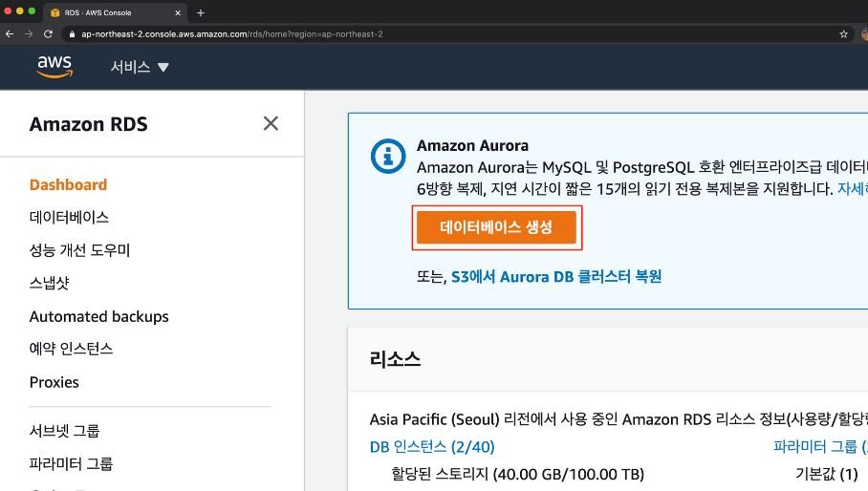Open 데이터베이스 in the sidebar
Viewport: 868px width, 491px height.
pos(69,217)
